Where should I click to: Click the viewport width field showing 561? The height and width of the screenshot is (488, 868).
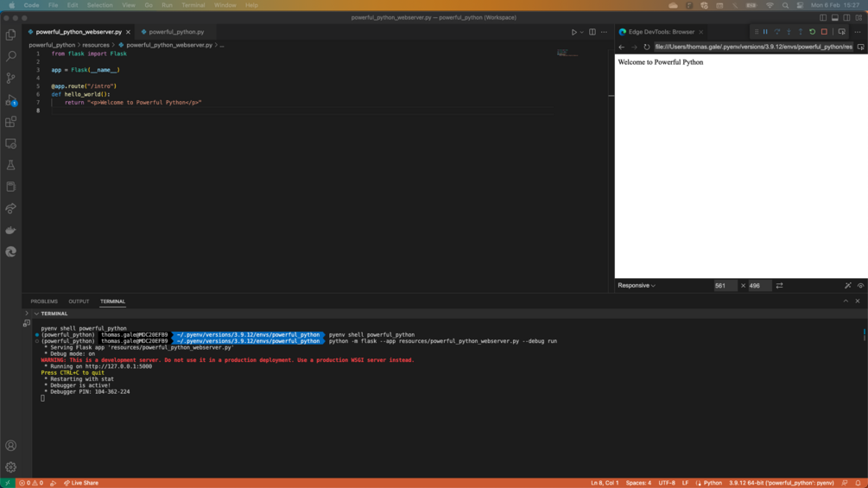click(x=725, y=286)
